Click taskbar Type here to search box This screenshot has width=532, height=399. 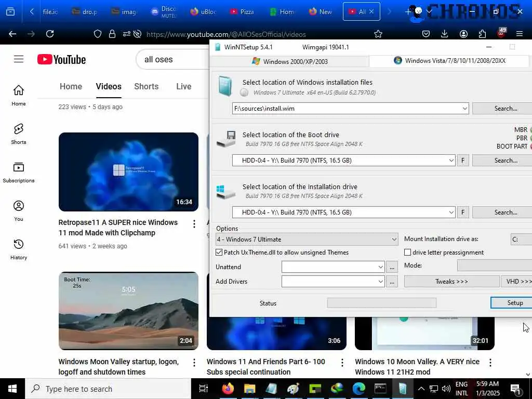point(108,389)
